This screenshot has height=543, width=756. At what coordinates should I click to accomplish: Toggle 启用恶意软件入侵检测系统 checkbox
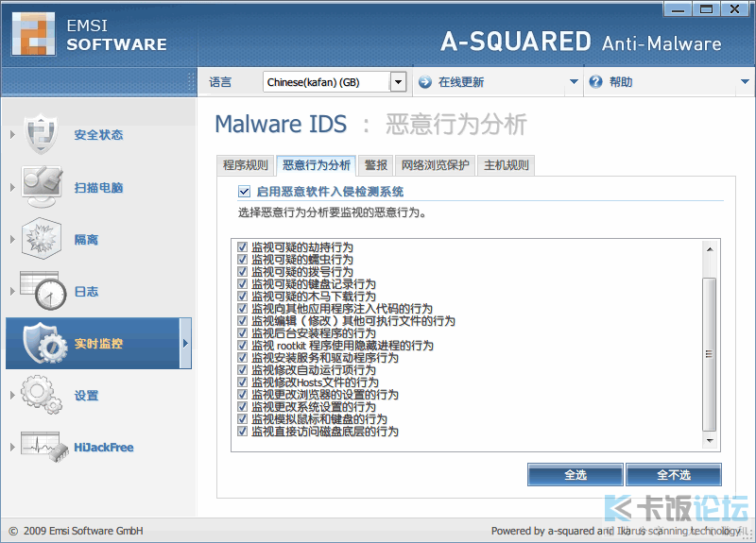tap(244, 192)
